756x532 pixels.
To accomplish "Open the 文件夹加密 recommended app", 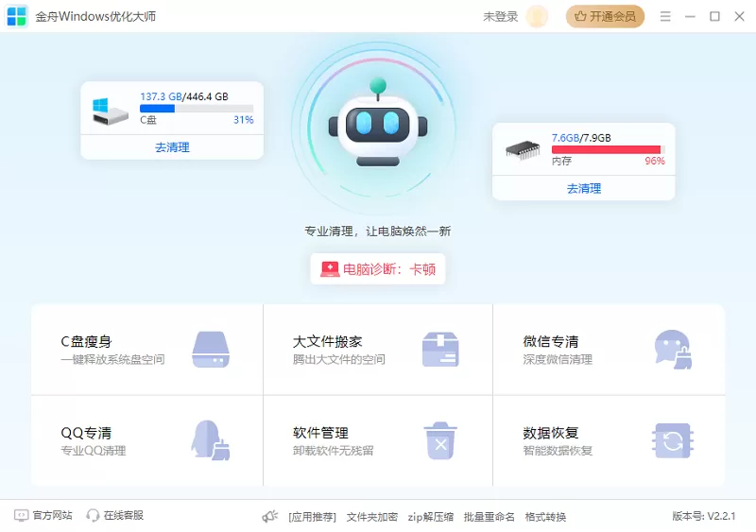I will pyautogui.click(x=372, y=517).
